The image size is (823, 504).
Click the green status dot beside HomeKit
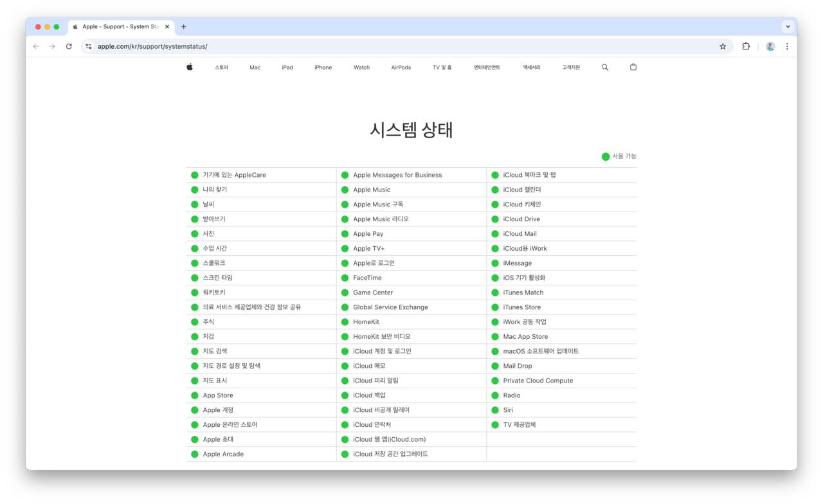pos(345,322)
